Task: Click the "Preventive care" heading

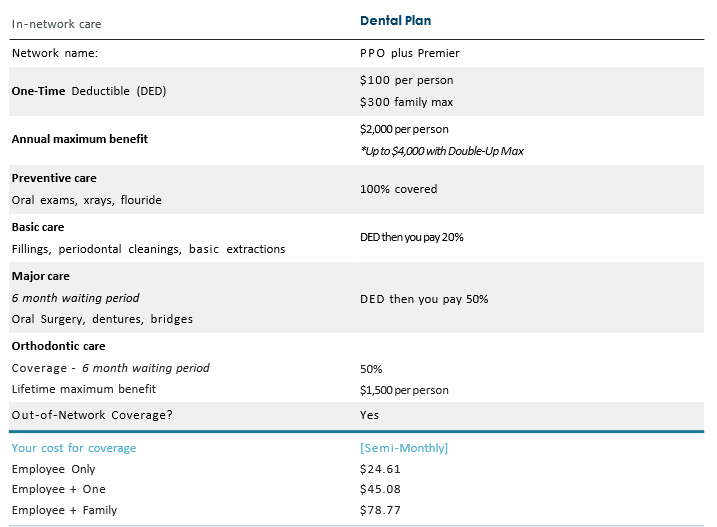Action: [54, 178]
